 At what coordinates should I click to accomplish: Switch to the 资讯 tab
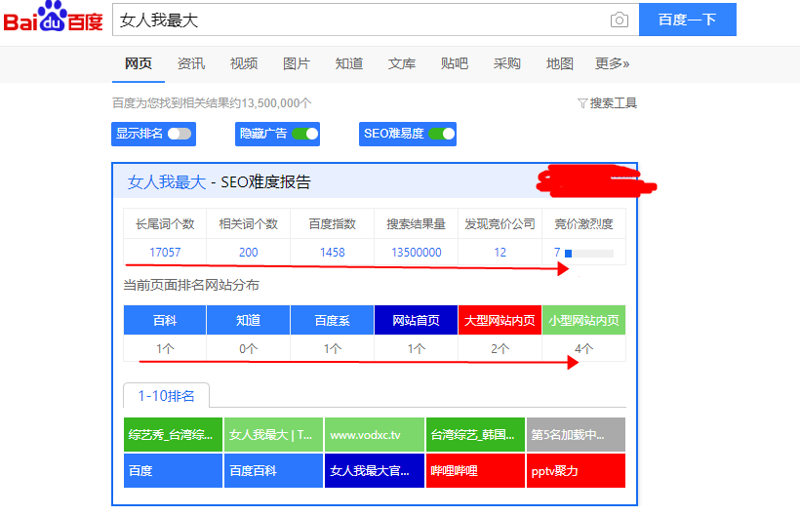point(191,63)
